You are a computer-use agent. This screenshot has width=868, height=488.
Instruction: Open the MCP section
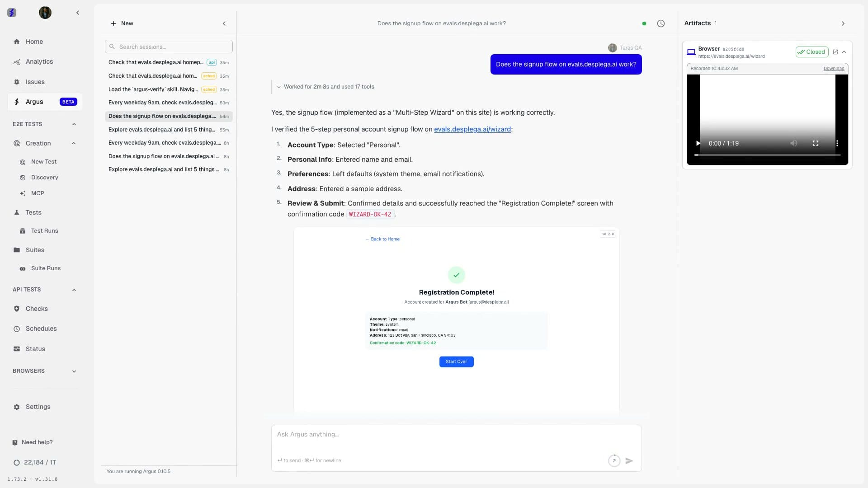coord(37,193)
